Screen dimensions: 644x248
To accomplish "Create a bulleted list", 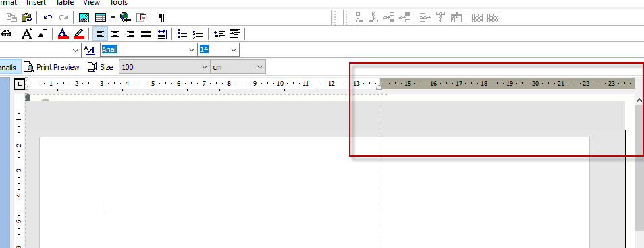I will (182, 34).
